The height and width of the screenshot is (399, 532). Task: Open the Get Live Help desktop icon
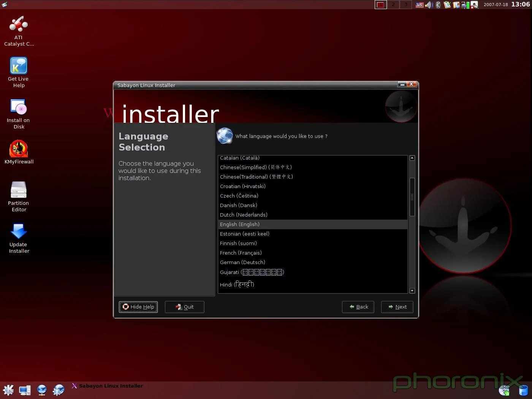19,66
